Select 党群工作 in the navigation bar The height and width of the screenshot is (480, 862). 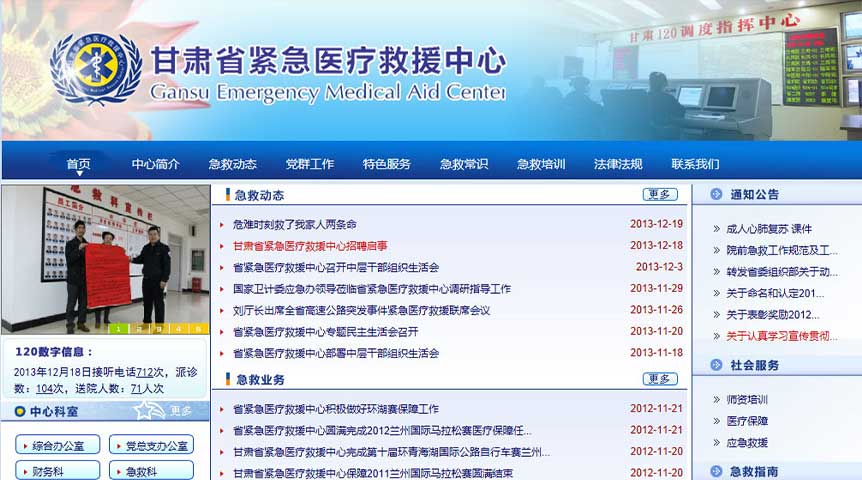[310, 164]
